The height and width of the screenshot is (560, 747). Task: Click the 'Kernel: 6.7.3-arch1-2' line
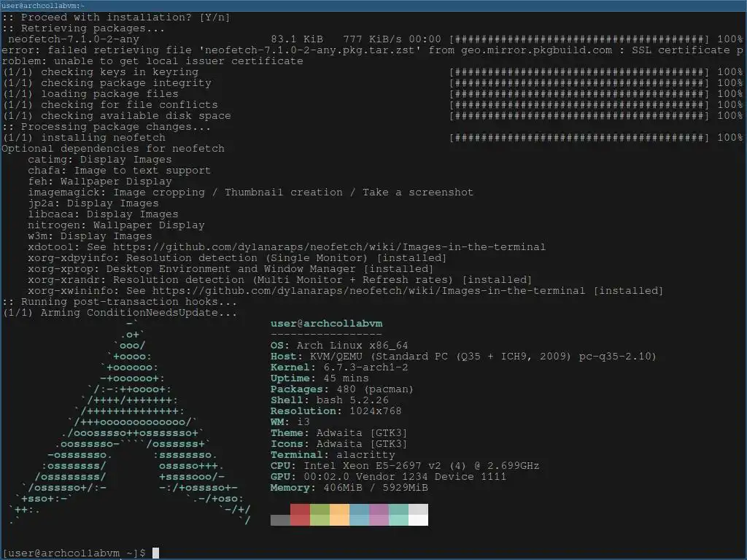click(339, 367)
